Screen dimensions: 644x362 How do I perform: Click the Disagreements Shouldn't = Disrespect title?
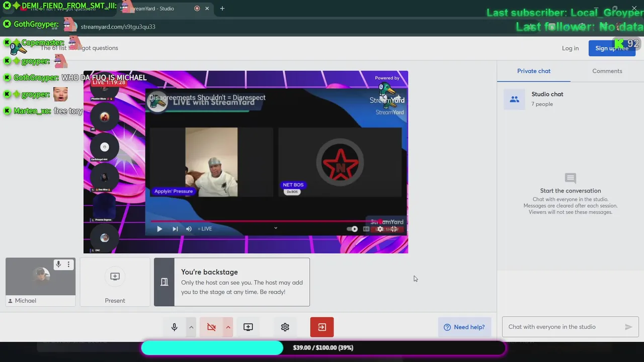point(207,98)
